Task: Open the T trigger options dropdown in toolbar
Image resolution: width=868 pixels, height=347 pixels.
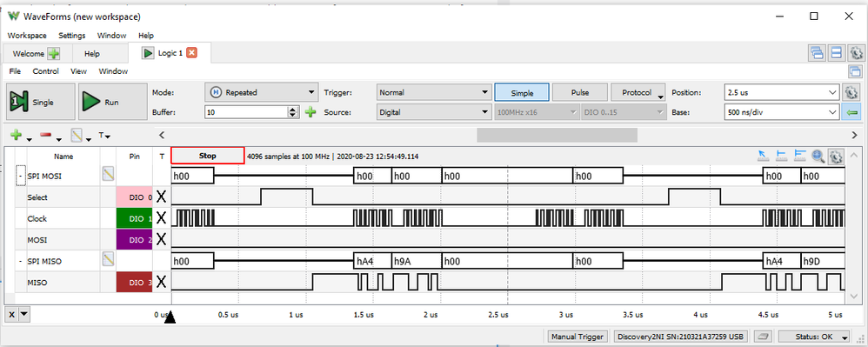Action: pos(104,135)
